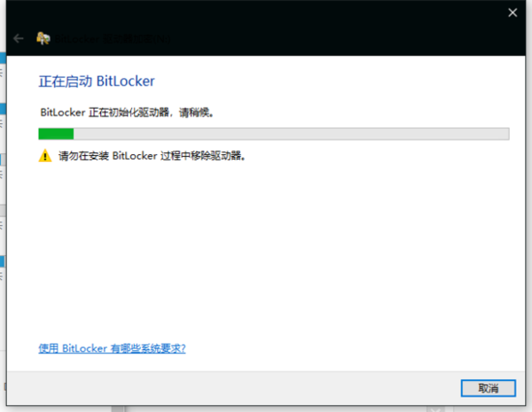
Task: Click the gray strip behind the dialog's left edge
Action: [x=3, y=210]
